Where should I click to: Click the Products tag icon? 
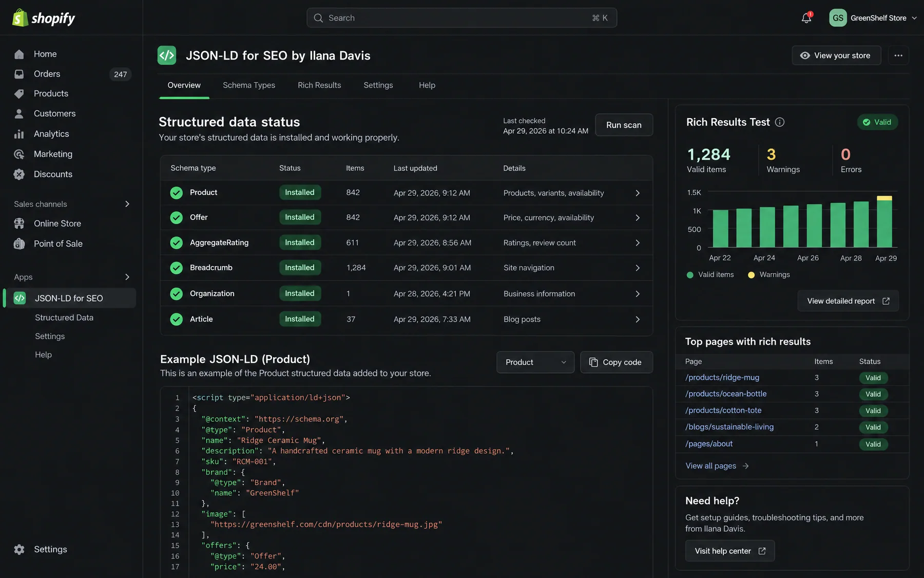point(19,94)
